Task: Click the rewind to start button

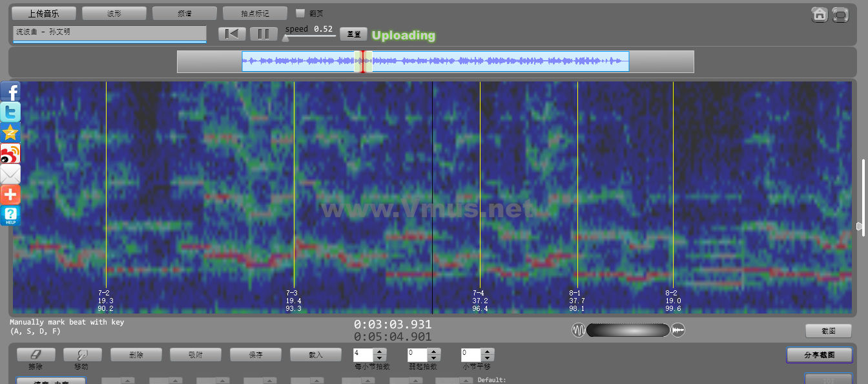Action: (x=232, y=34)
